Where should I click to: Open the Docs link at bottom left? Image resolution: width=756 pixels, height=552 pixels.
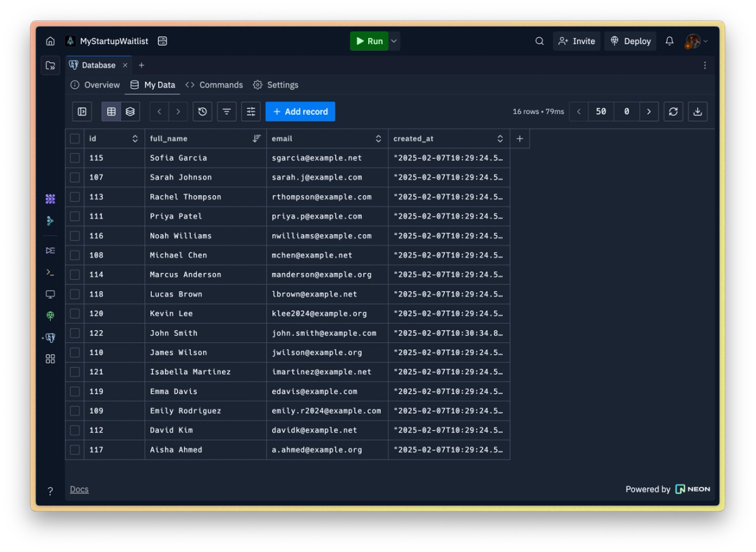[x=78, y=488]
